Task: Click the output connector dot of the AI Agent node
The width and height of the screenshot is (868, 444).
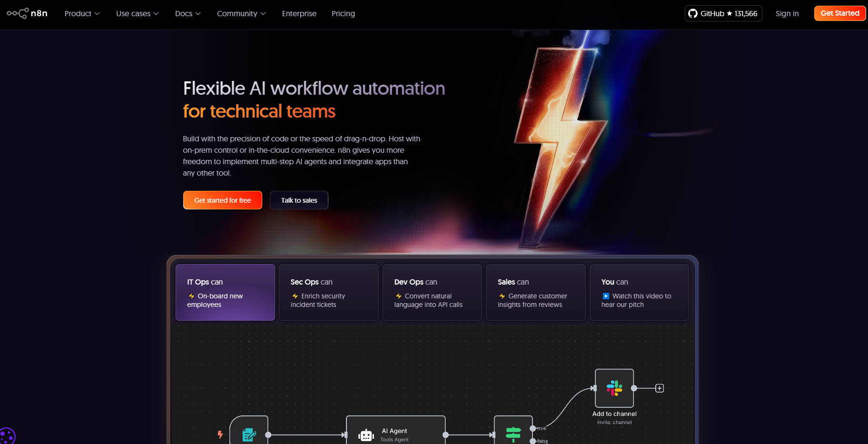Action: (446, 435)
